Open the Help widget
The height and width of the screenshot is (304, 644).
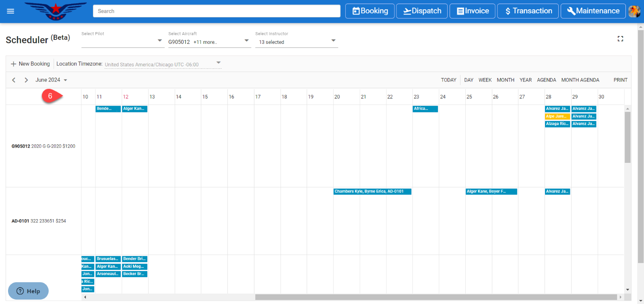click(28, 291)
